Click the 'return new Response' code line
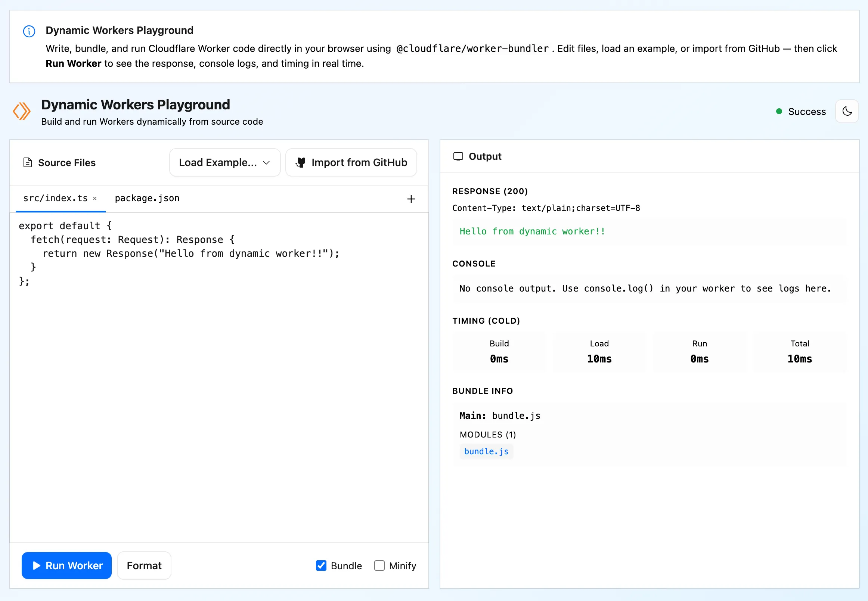 pos(191,254)
